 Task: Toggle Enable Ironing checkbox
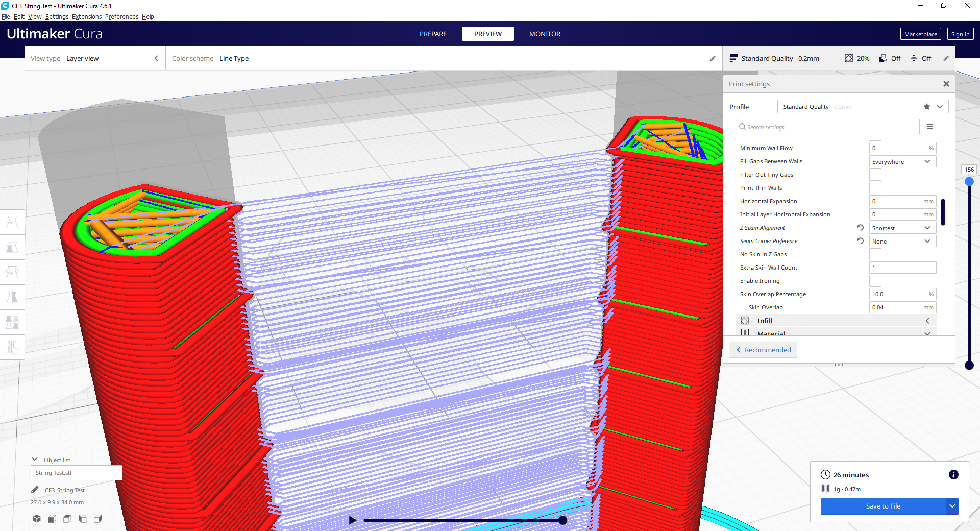(875, 281)
